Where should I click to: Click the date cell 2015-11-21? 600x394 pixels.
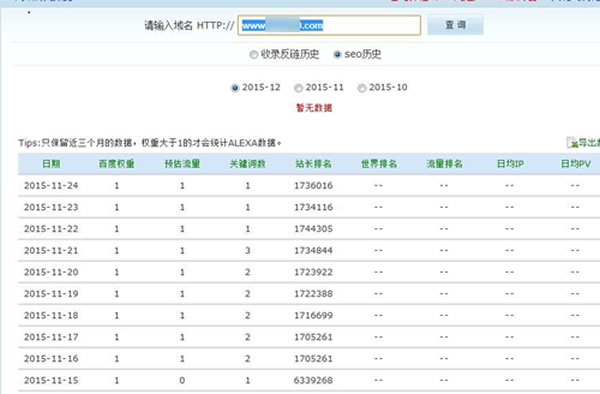(x=51, y=251)
